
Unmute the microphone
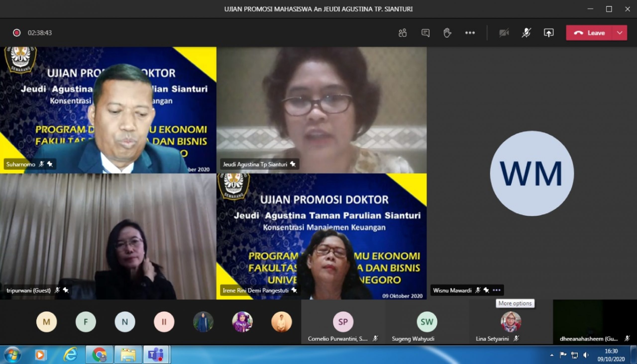click(x=526, y=33)
